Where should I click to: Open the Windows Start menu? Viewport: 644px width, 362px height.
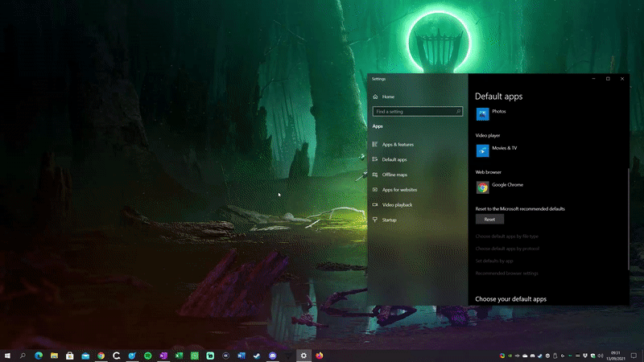[x=7, y=356]
